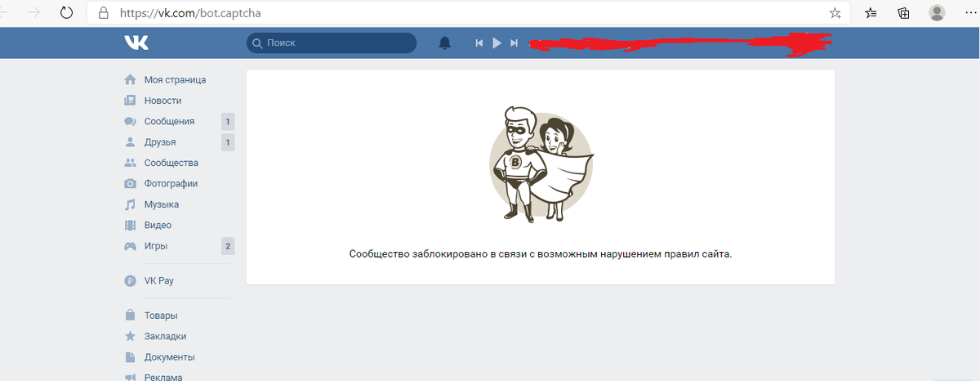
Task: Open Фотографии section
Action: (x=171, y=184)
